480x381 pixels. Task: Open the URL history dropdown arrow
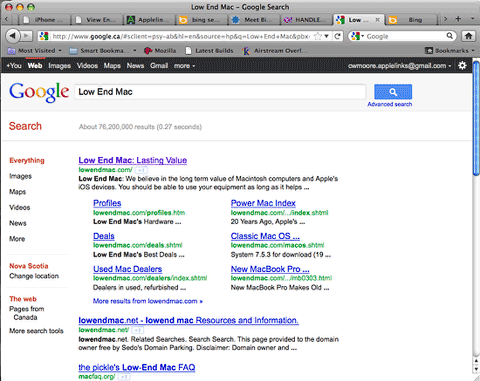pyautogui.click(x=327, y=36)
